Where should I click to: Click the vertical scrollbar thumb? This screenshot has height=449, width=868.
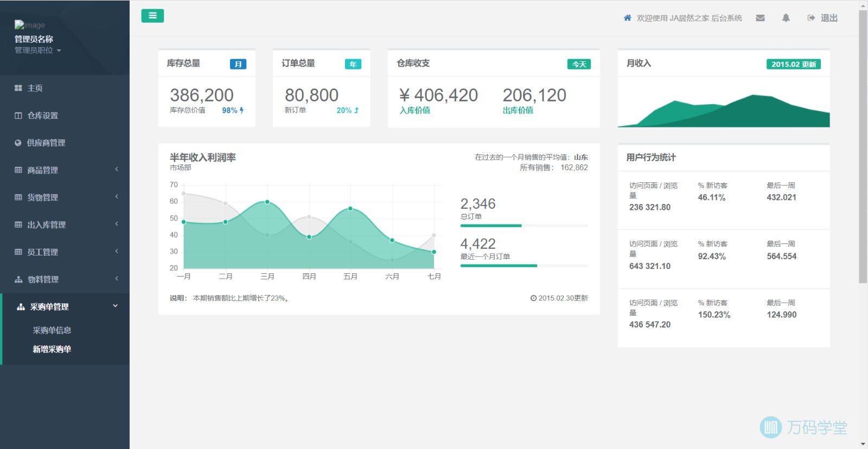click(x=863, y=146)
